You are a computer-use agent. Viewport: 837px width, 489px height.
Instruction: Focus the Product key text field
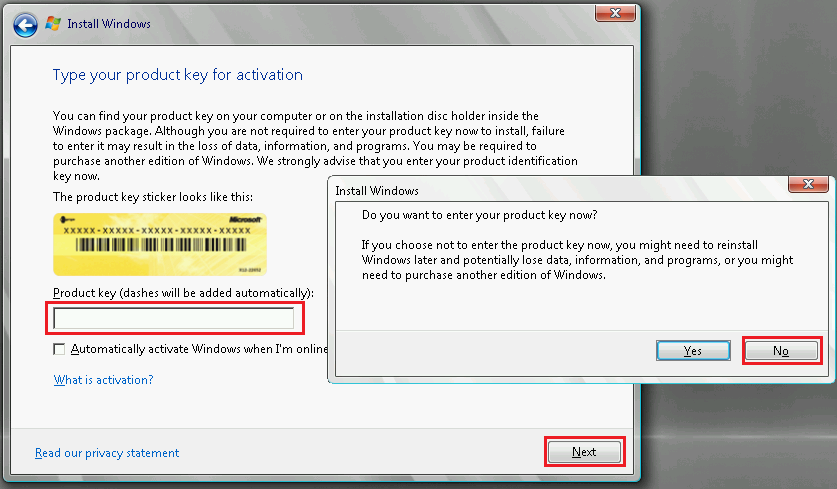(174, 319)
